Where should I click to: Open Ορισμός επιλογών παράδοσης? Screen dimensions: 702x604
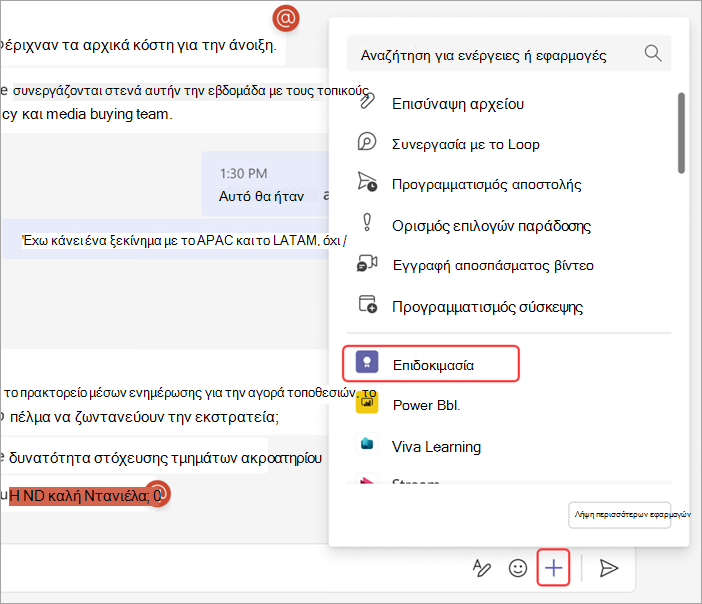tap(491, 226)
